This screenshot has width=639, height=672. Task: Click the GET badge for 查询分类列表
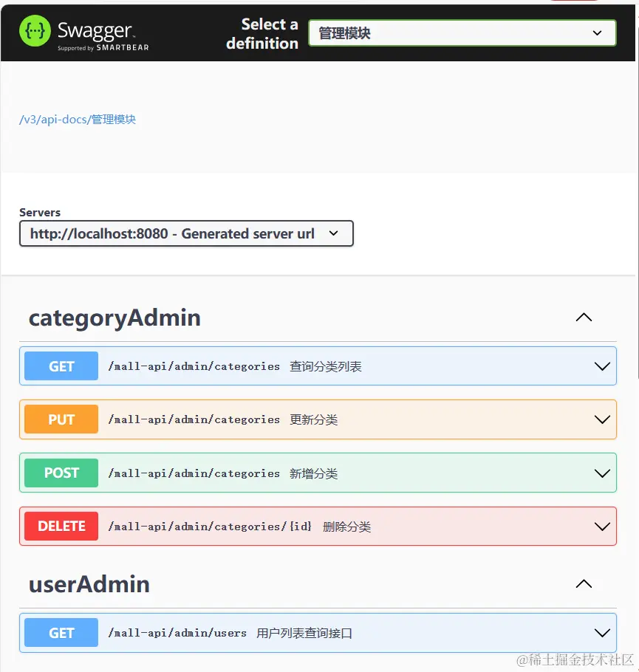[x=61, y=366]
